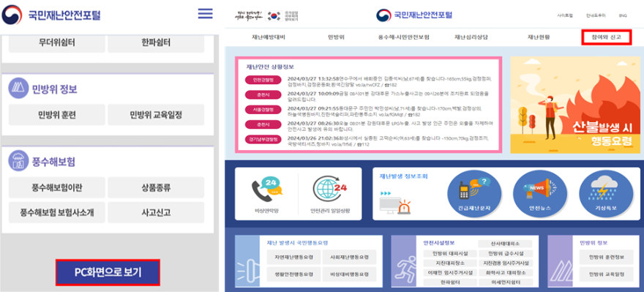Click the 사회재난행동요령 button
644x292 pixels.
(349, 257)
